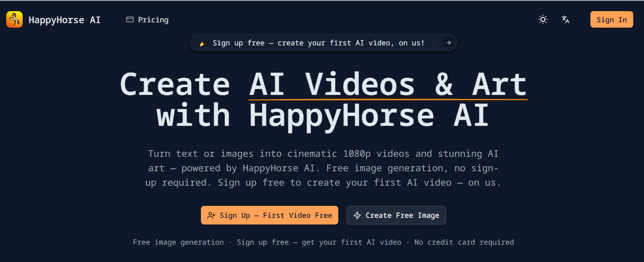Click the person-plus icon on the Sign Up button
Viewport: 644px width, 262px height.
pyautogui.click(x=212, y=215)
